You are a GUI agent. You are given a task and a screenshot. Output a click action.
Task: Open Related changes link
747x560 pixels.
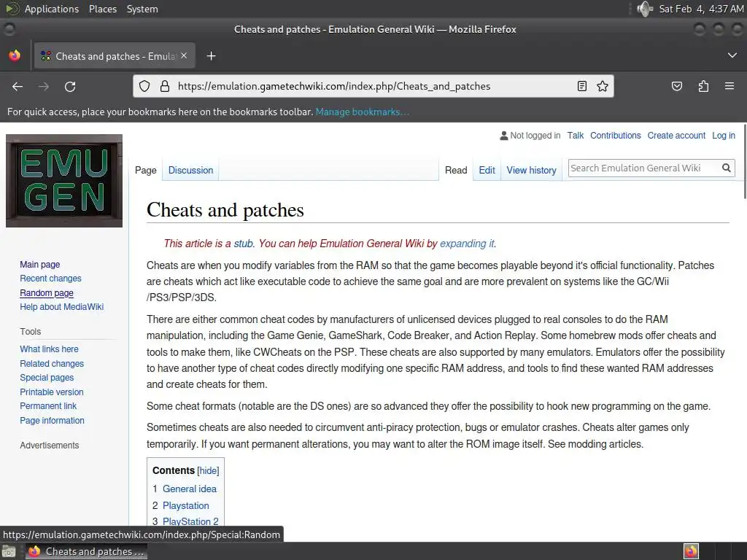pyautogui.click(x=52, y=363)
